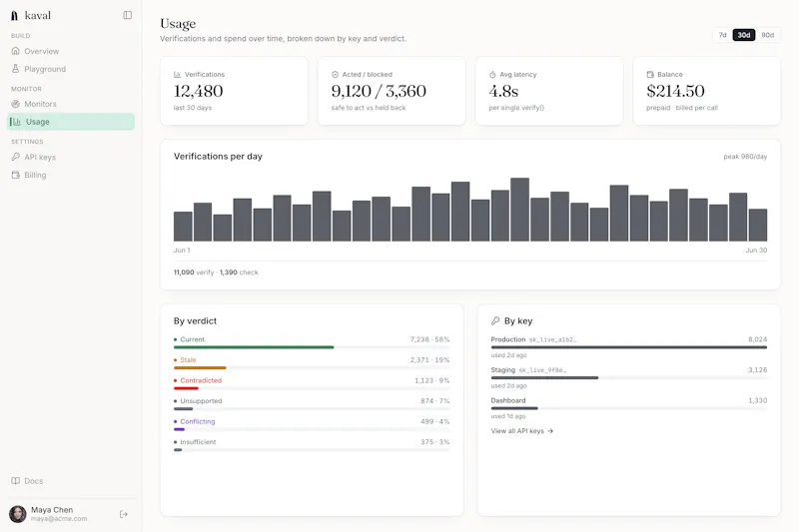Open Maya Chen's profile avatar

[x=18, y=514]
